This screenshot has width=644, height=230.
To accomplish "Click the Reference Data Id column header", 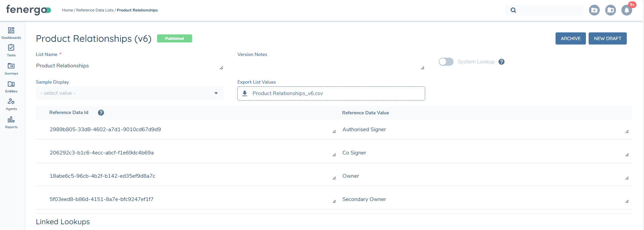I will pyautogui.click(x=69, y=113).
